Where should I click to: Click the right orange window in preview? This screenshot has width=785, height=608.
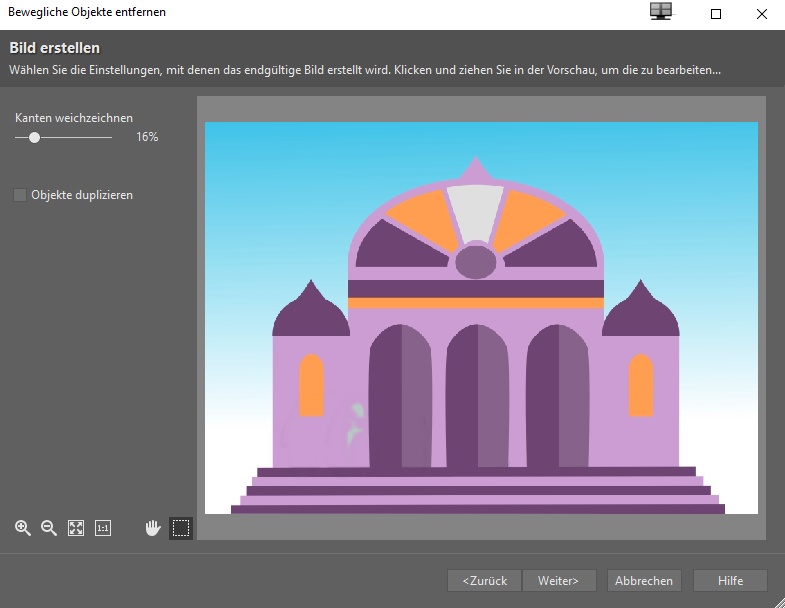(640, 385)
